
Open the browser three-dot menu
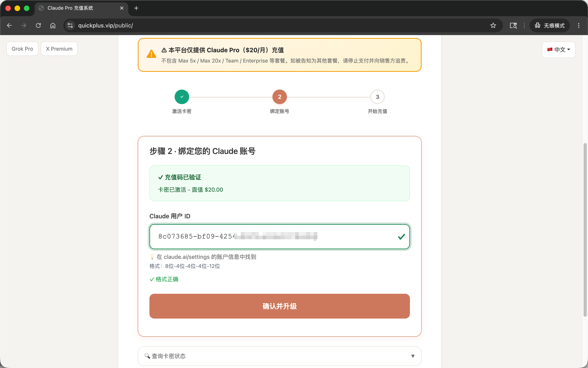pyautogui.click(x=579, y=25)
